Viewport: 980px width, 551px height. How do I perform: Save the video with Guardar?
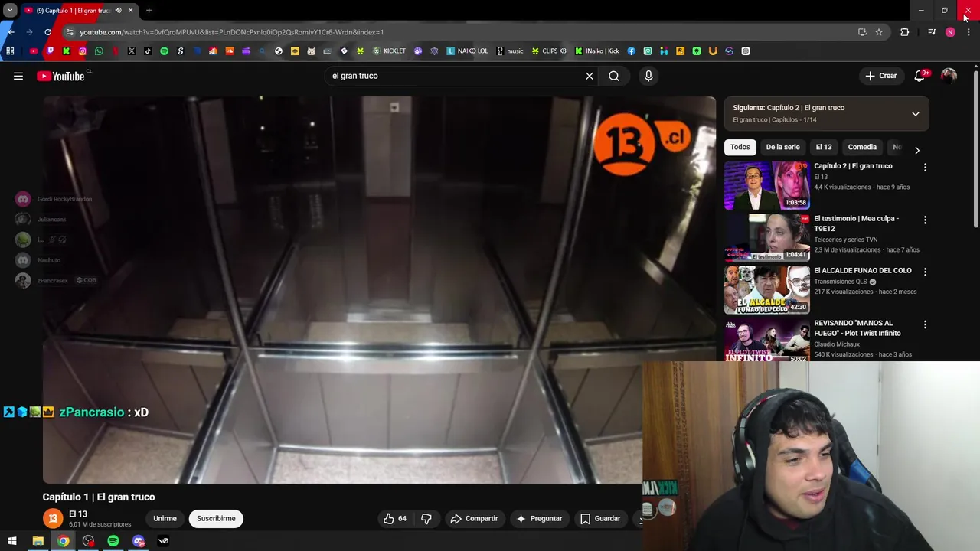coord(600,518)
